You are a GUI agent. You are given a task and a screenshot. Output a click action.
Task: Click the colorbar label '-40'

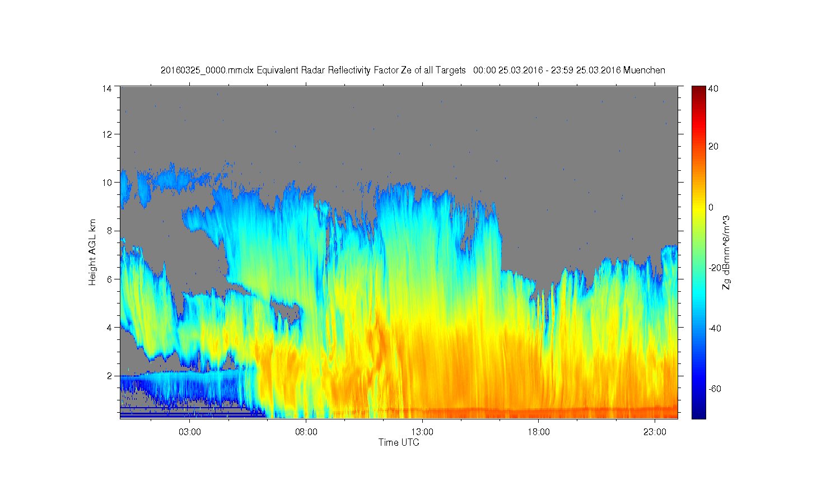[x=715, y=328]
